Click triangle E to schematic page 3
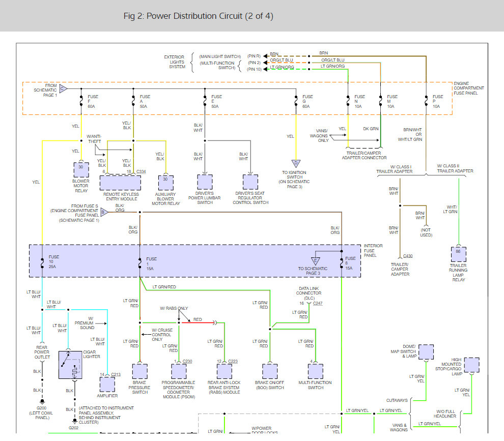 point(315,261)
